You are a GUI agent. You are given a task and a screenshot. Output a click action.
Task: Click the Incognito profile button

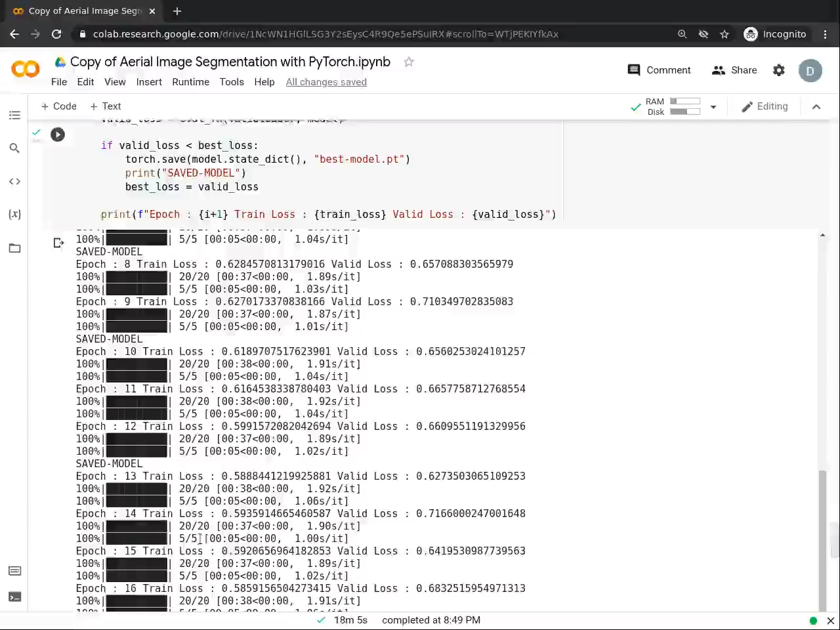click(x=775, y=34)
